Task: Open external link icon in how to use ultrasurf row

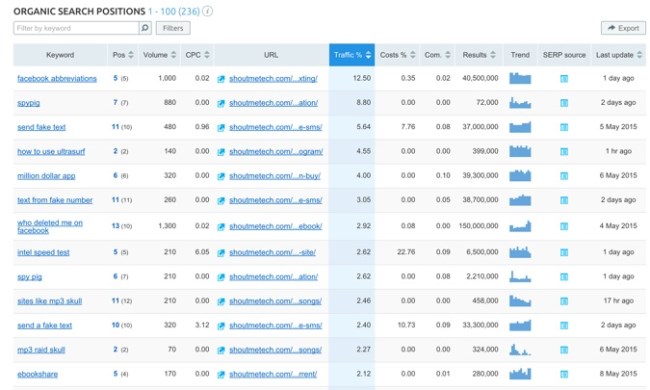Action: [221, 152]
